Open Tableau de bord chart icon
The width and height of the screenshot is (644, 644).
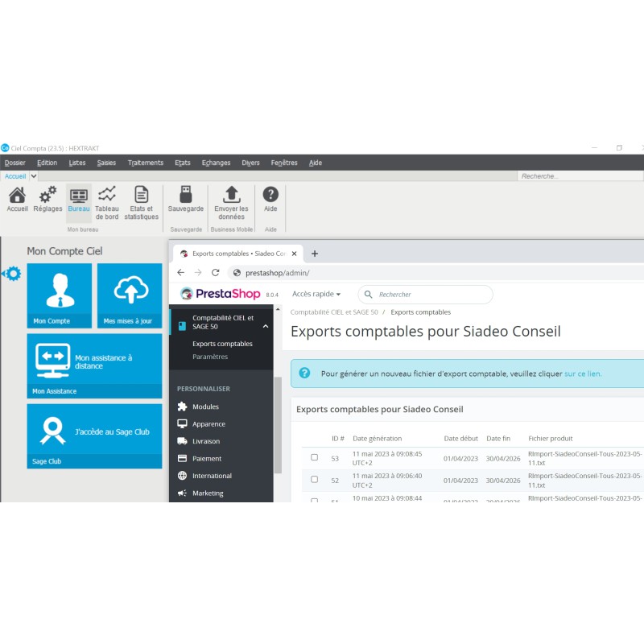pos(107,194)
